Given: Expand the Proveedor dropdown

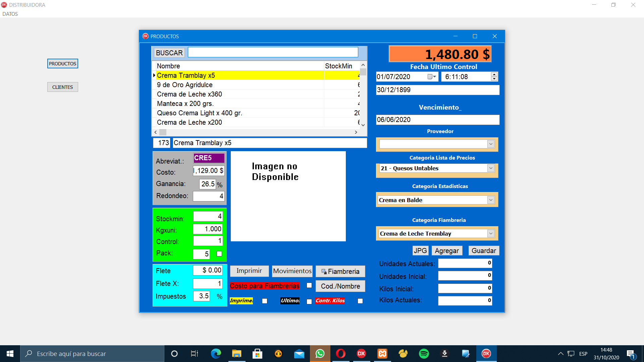Looking at the screenshot, I should 491,144.
